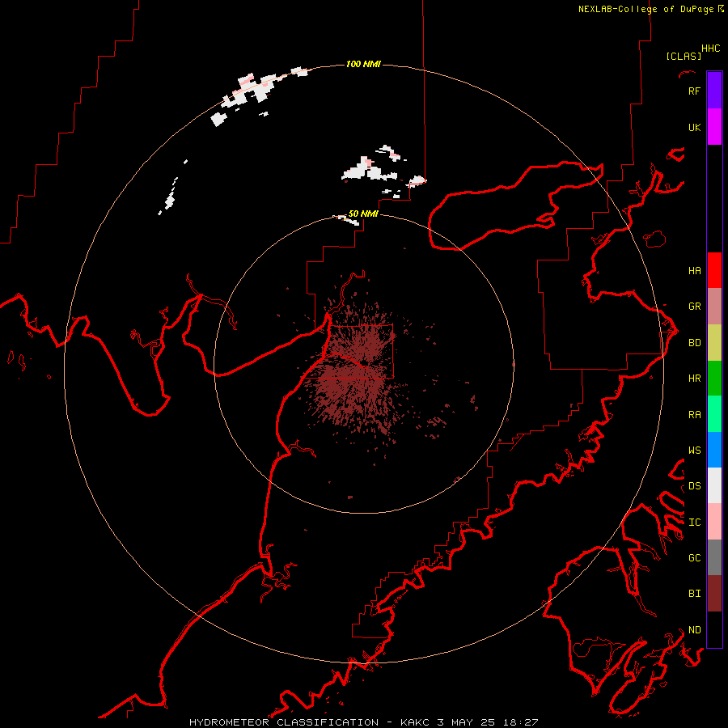Click the WS legend label
The width and height of the screenshot is (728, 728).
[x=694, y=450]
